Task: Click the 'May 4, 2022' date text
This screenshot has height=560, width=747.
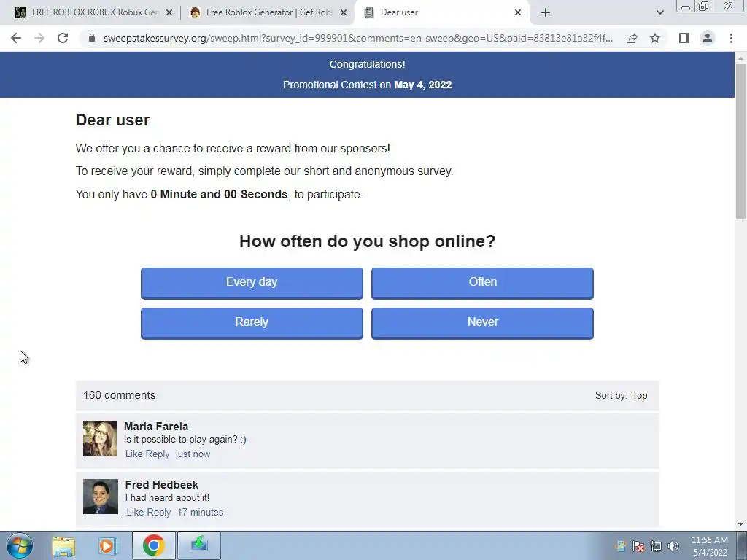Action: click(x=422, y=85)
